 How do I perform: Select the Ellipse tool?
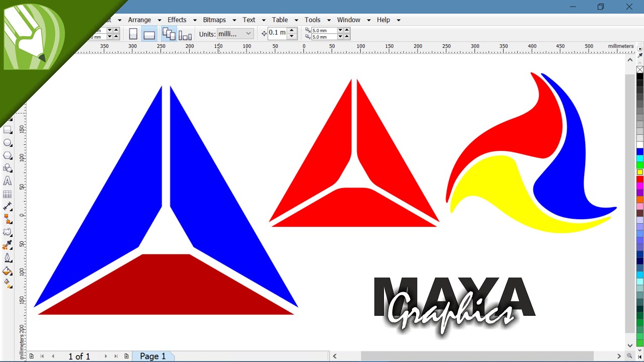[8, 143]
